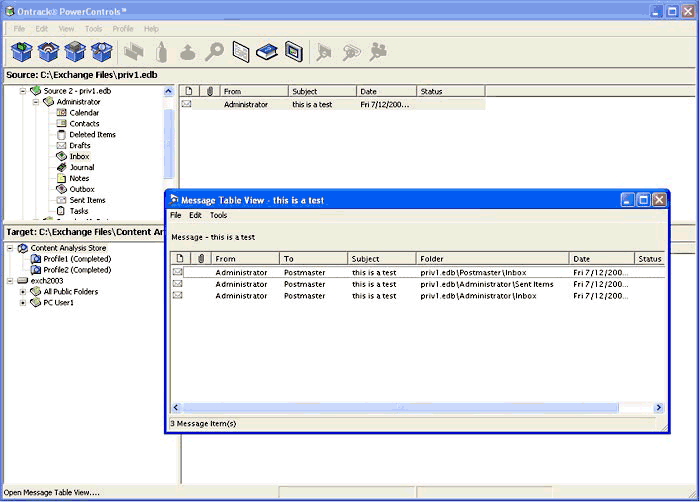Click the glue bottle paste toolbar icon
Screen dimensions: 700x502
pos(162,51)
